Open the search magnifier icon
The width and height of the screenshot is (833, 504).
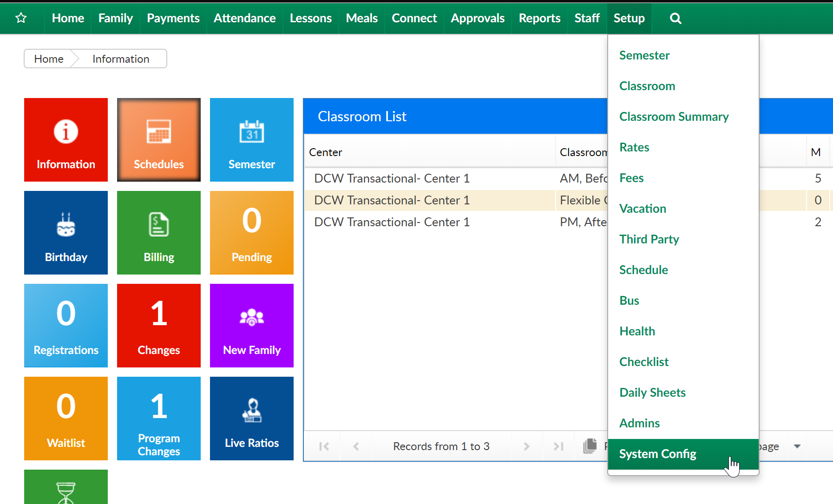676,19
